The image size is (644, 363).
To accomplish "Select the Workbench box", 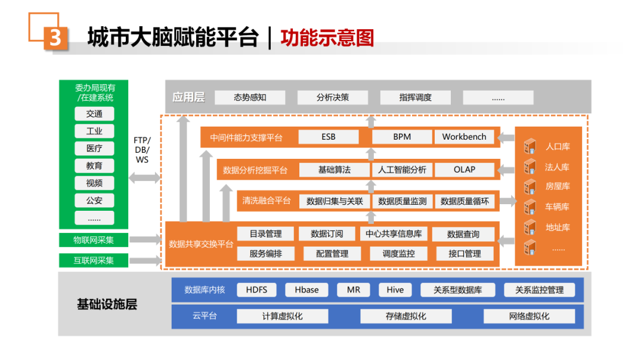I will (464, 137).
